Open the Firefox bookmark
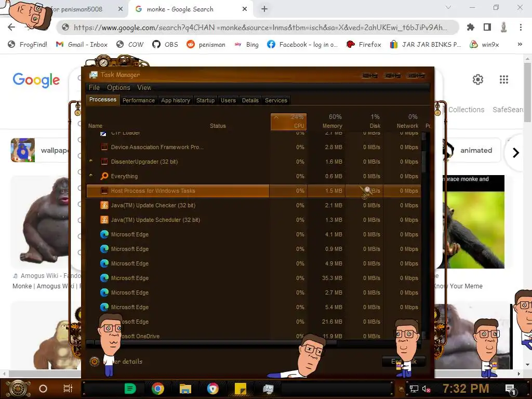The image size is (532, 399). [364, 45]
